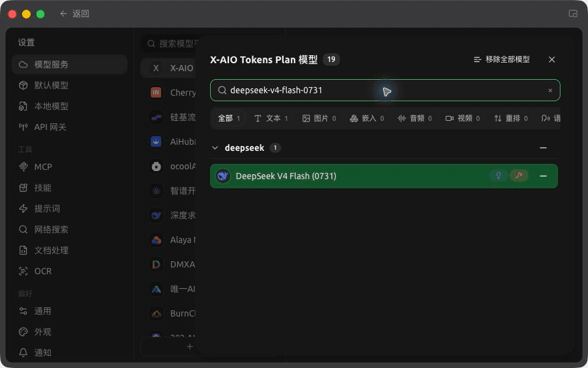
Task: Select the DMXAPI provider icon
Action: (156, 264)
